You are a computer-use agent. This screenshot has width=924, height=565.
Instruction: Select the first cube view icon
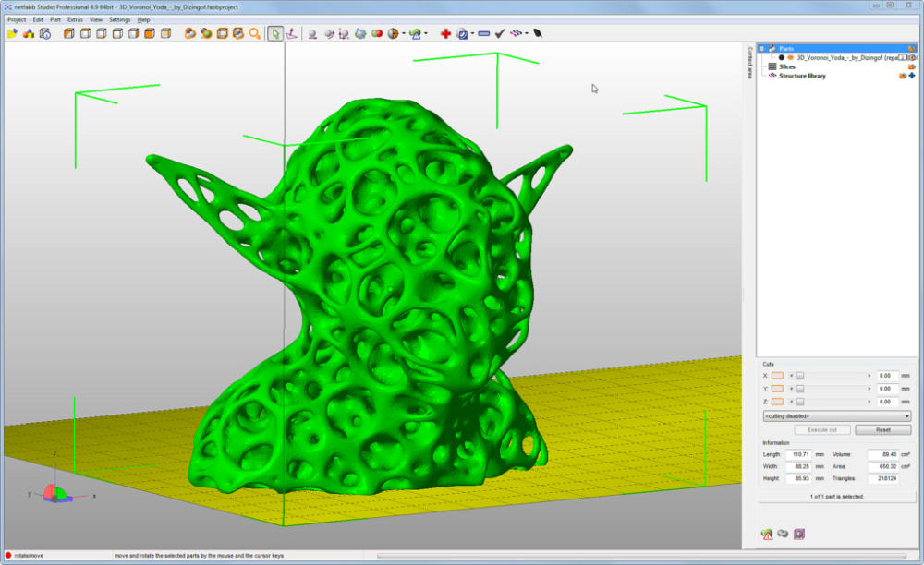click(69, 33)
